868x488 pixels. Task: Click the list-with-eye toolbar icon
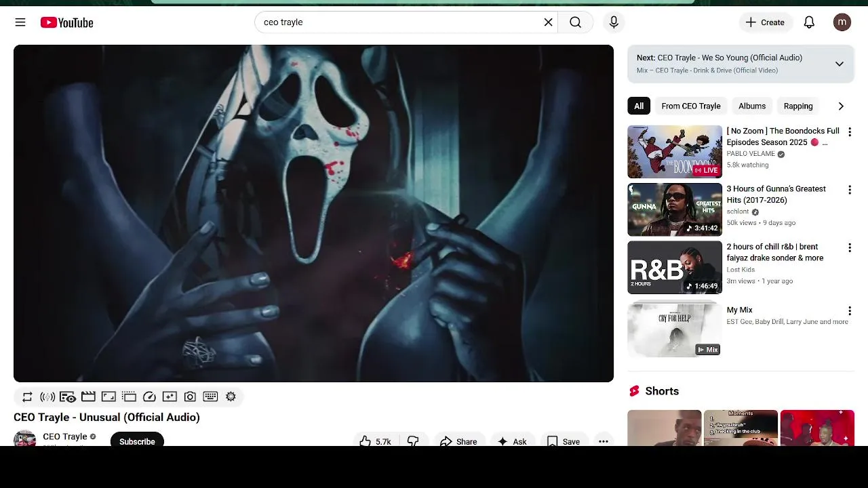tap(68, 396)
